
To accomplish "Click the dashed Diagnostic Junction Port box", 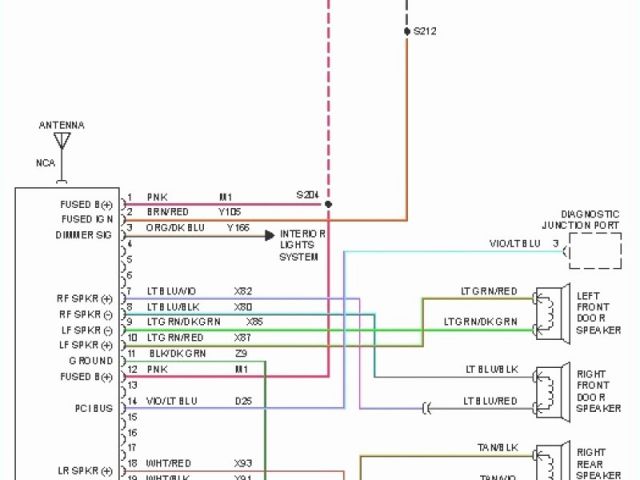I will pos(594,250).
